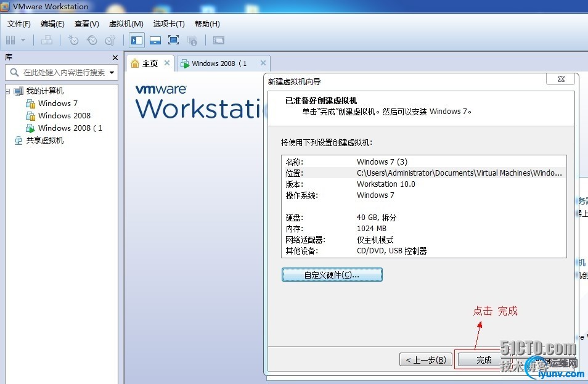
Task: Select 共享虚拟机 in the library tree
Action: [x=45, y=141]
